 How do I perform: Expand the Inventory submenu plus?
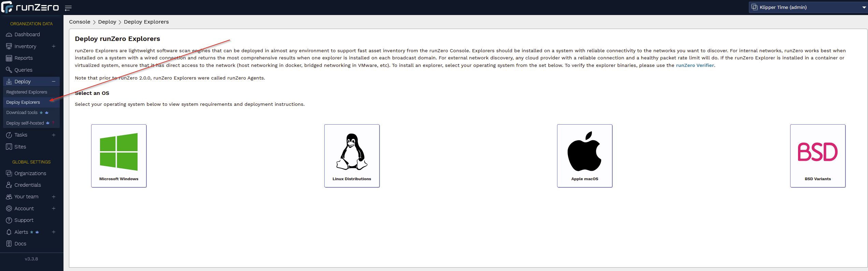pyautogui.click(x=54, y=46)
